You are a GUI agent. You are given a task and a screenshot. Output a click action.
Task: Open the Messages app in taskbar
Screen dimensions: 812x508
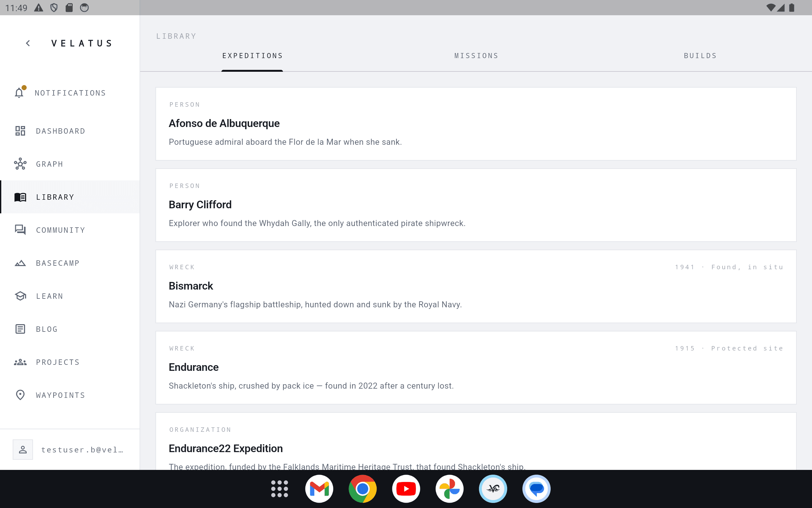pyautogui.click(x=537, y=489)
